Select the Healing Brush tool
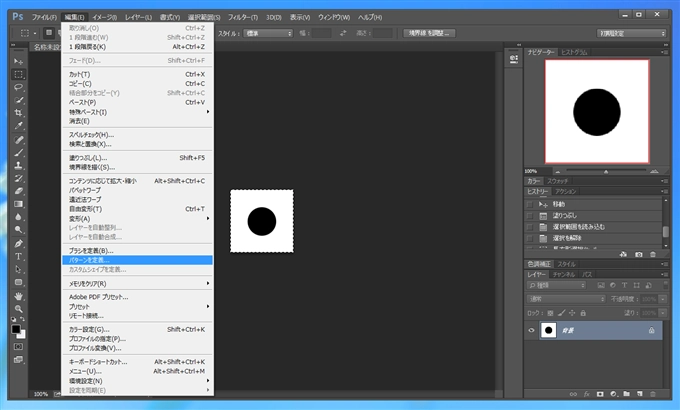This screenshot has width=680, height=410. click(x=18, y=140)
